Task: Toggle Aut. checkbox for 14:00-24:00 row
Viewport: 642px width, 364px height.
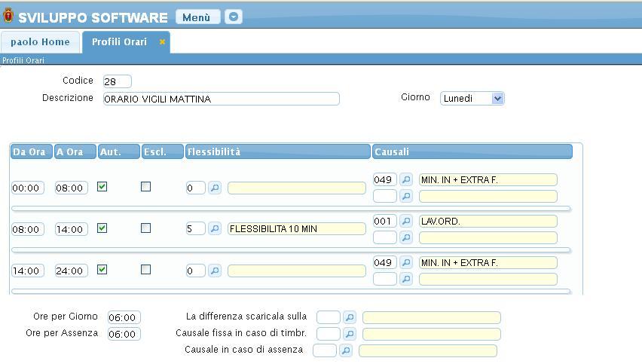Action: [102, 270]
